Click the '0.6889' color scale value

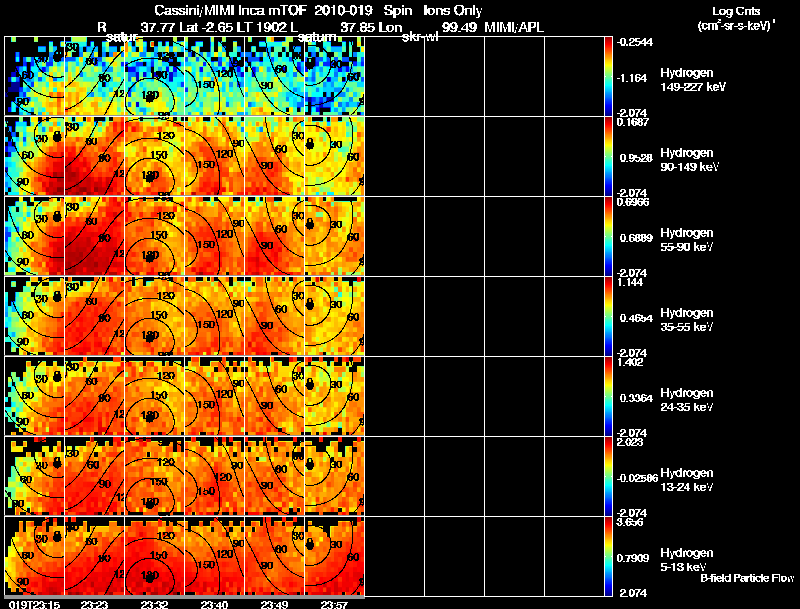pyautogui.click(x=636, y=238)
